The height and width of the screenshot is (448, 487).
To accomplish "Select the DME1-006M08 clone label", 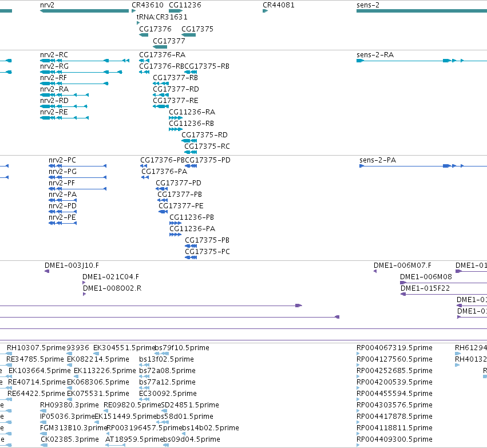I will point(426,277).
